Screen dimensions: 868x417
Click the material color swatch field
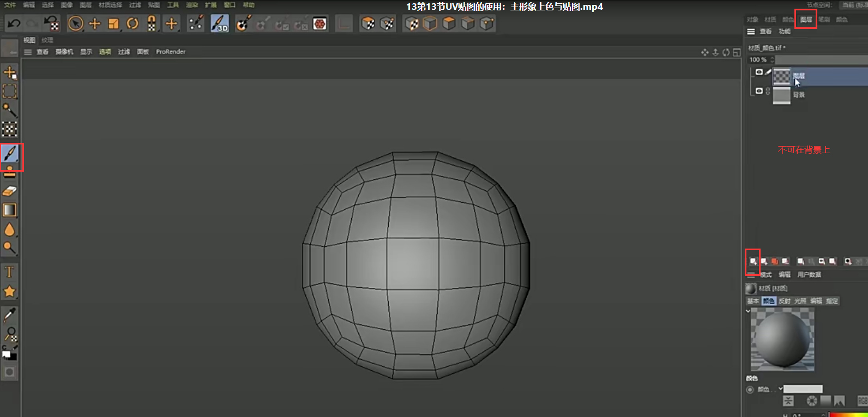[803, 389]
